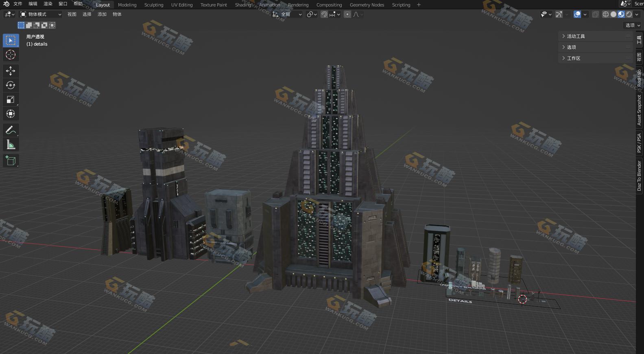The height and width of the screenshot is (354, 644).
Task: Switch to Shading workspace tab
Action: [243, 5]
